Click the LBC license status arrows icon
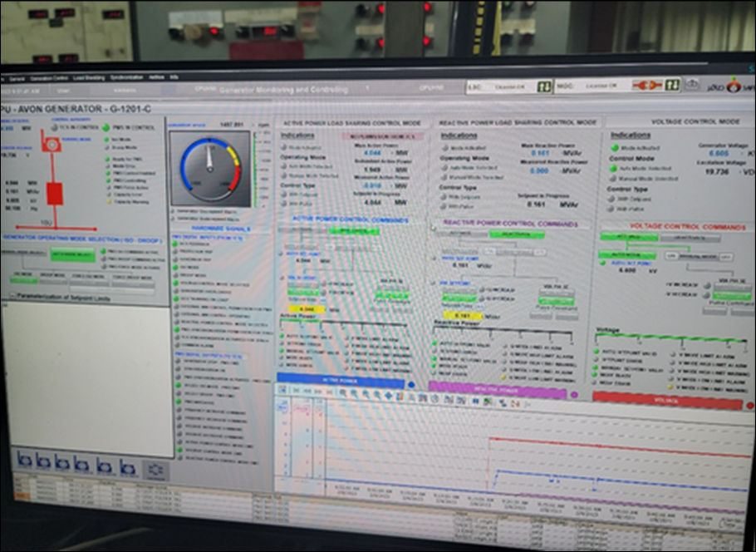756x552 pixels. point(544,86)
